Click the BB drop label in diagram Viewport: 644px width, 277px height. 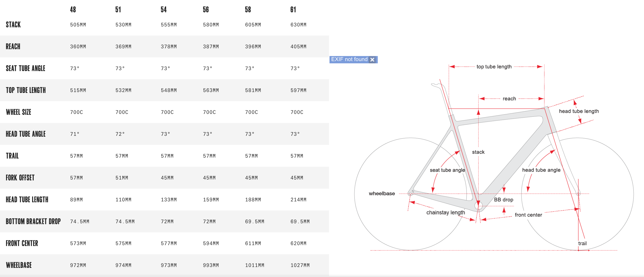pos(503,200)
